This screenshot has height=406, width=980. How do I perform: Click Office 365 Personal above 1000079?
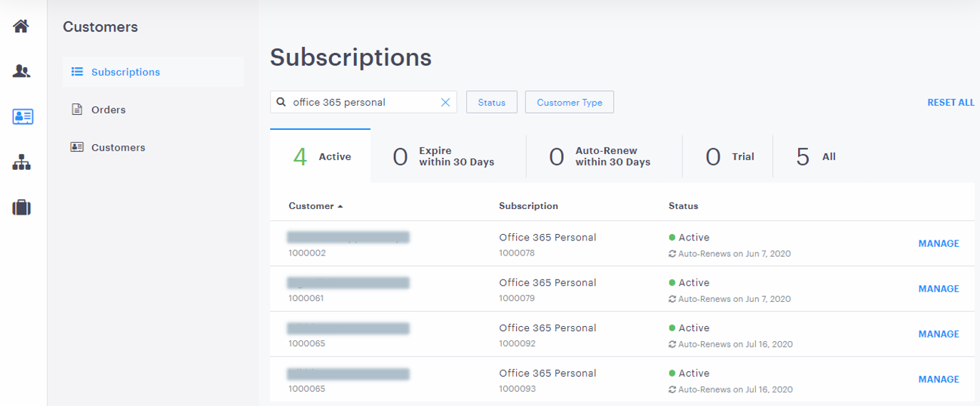[x=547, y=283]
